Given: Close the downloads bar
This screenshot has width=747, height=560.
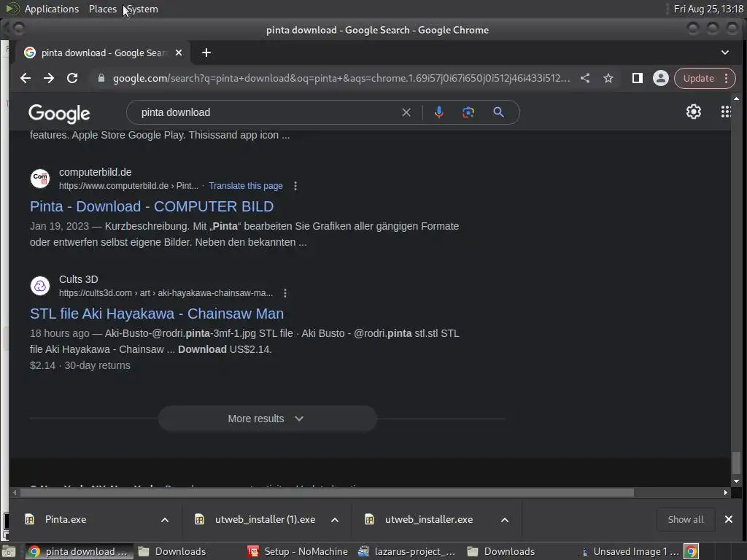Looking at the screenshot, I should click(x=729, y=519).
